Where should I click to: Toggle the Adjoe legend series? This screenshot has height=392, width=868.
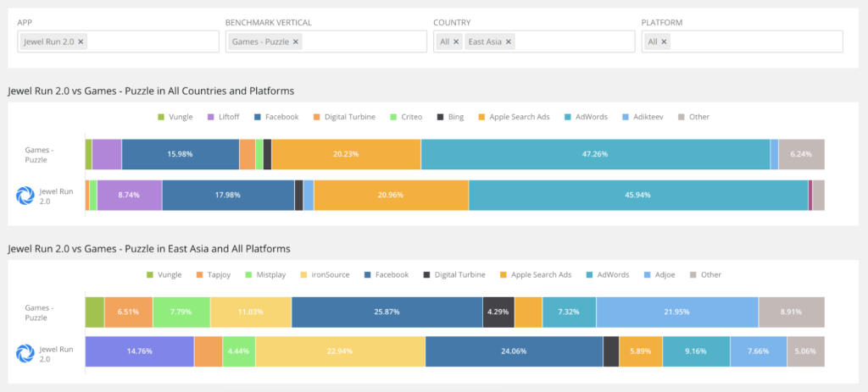[x=659, y=275]
